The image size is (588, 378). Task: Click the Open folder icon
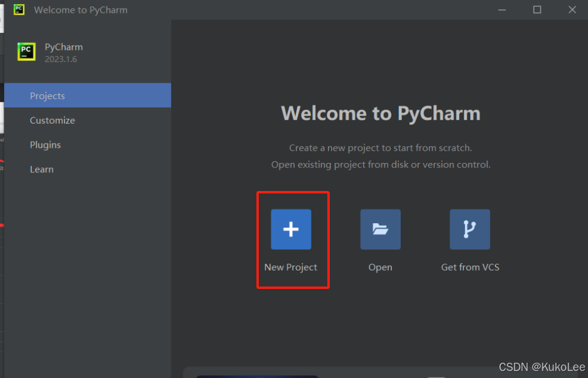[x=380, y=229]
